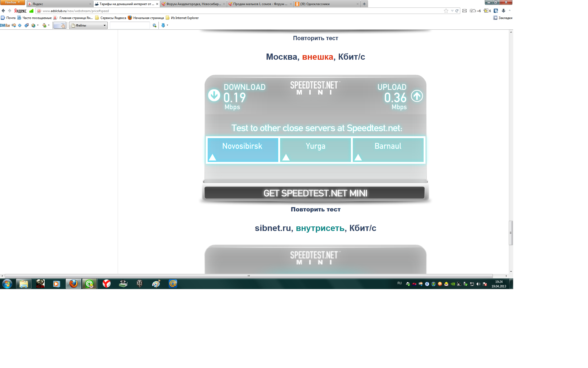Click the Яндекс logo in navigation bar
The width and height of the screenshot is (588, 368).
pyautogui.click(x=20, y=11)
